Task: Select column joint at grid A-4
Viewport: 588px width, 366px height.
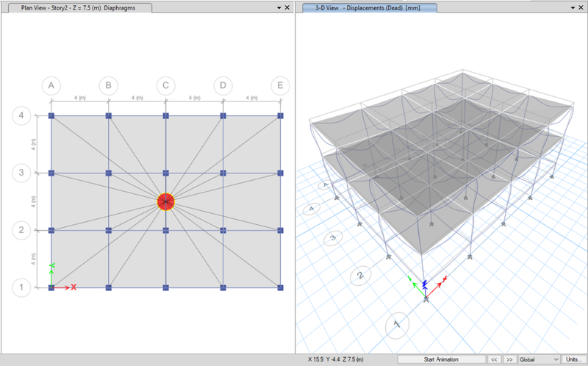Action: pyautogui.click(x=51, y=116)
